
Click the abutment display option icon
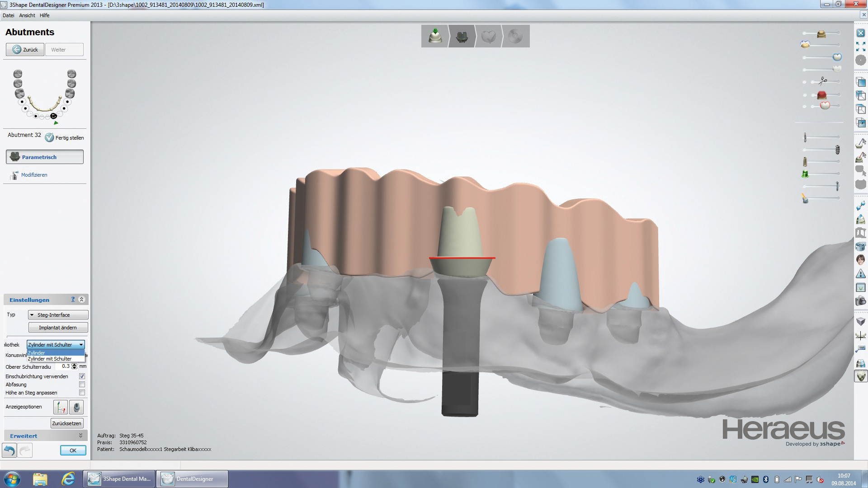coord(76,407)
